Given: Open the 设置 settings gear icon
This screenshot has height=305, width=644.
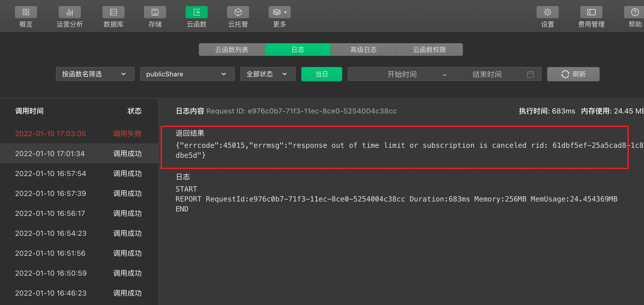Looking at the screenshot, I should tap(547, 12).
